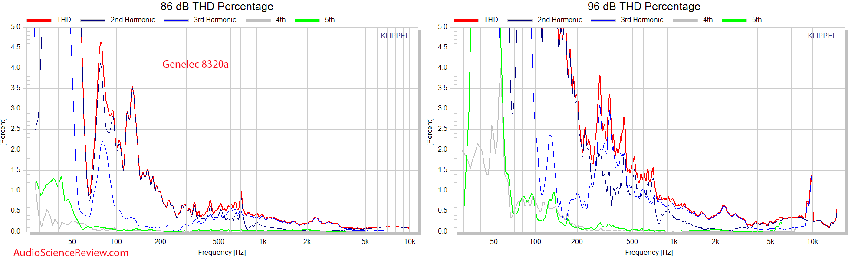The height and width of the screenshot is (260, 868).
Task: Click the "1k" frequency tick on the 86 dB chart
Action: click(263, 242)
